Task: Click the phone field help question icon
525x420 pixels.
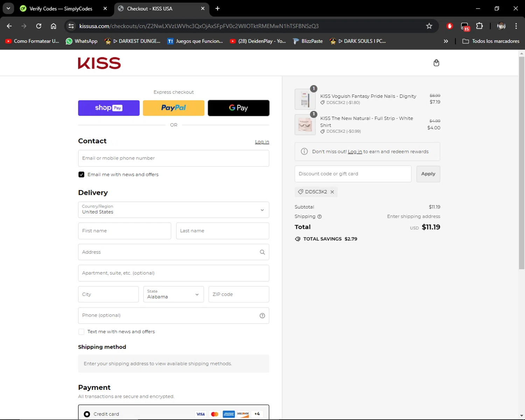Action: (262, 316)
